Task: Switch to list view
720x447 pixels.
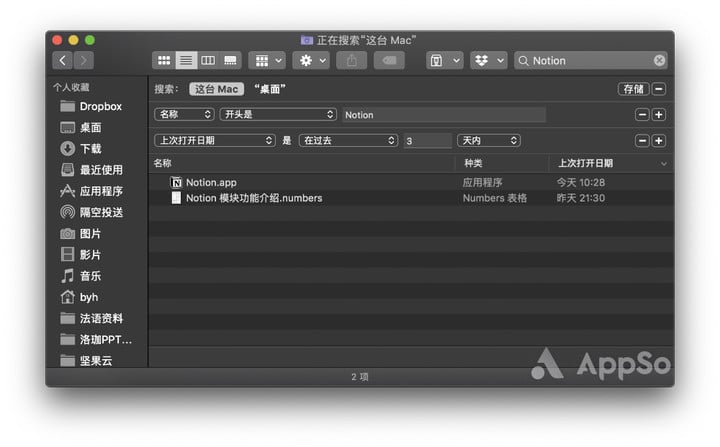Action: point(186,60)
